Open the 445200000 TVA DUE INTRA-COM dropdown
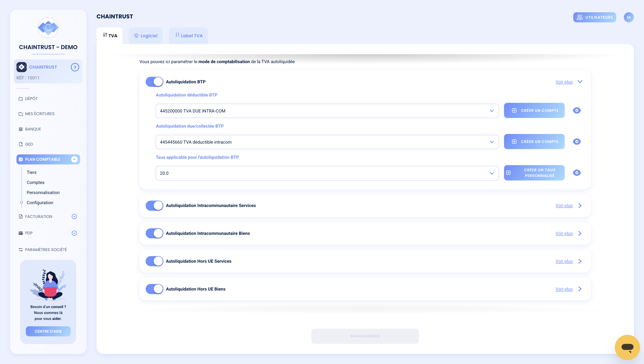 (327, 111)
